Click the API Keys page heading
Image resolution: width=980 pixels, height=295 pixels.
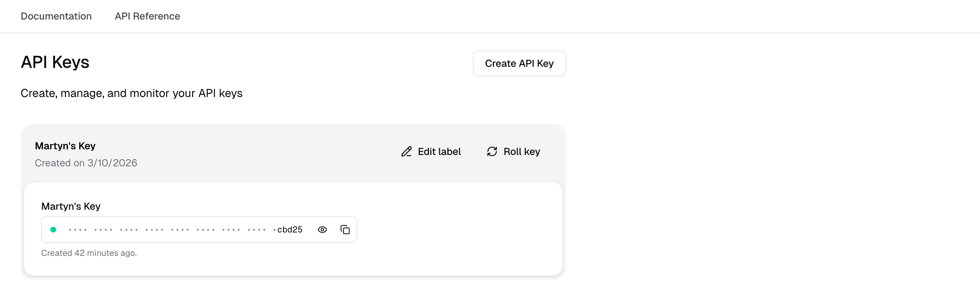point(55,62)
